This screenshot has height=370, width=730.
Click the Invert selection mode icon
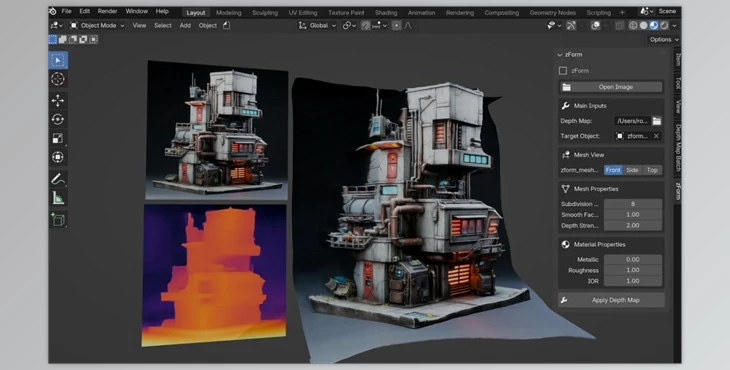pyautogui.click(x=83, y=40)
